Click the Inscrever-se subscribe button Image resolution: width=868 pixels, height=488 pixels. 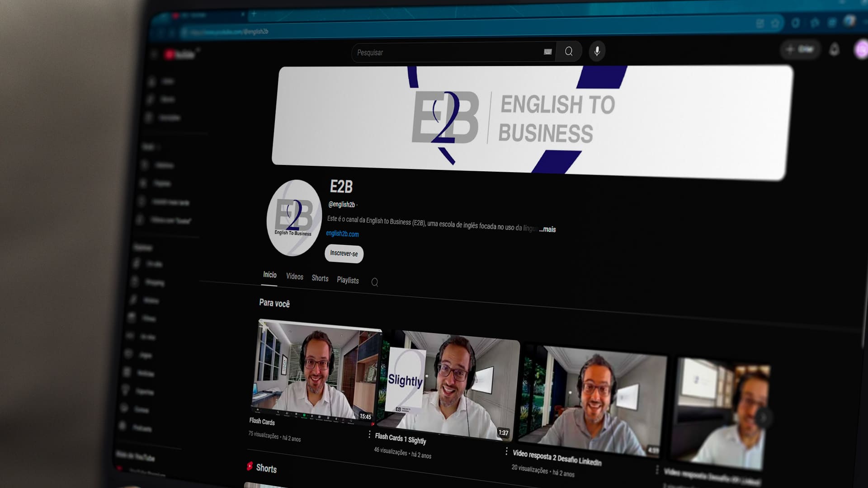[344, 253]
